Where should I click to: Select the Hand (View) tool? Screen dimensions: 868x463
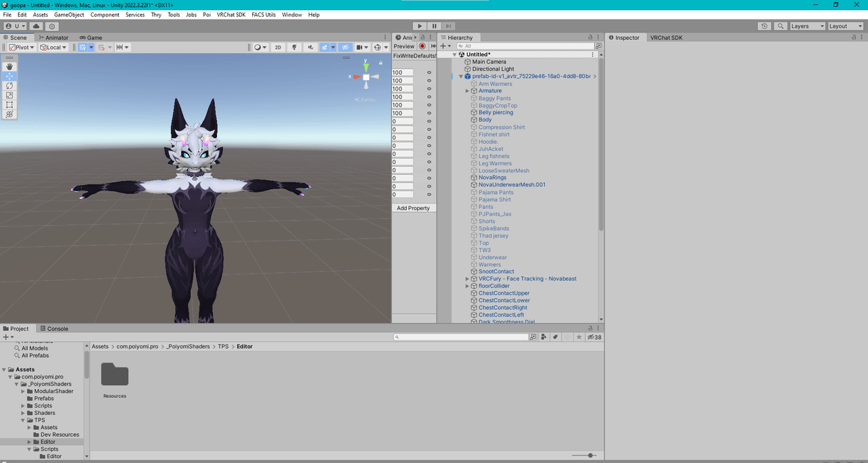coord(9,66)
